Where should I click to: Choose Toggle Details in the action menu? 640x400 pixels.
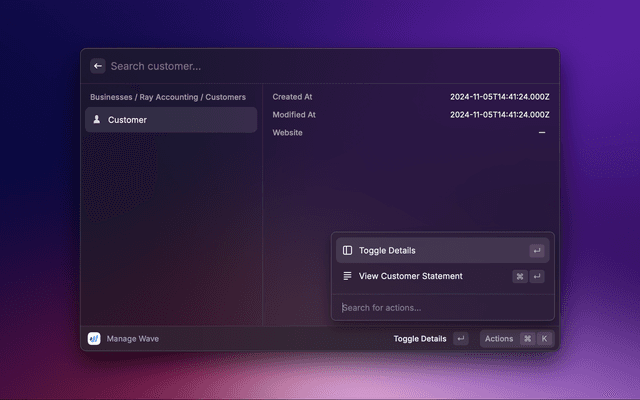pos(442,251)
